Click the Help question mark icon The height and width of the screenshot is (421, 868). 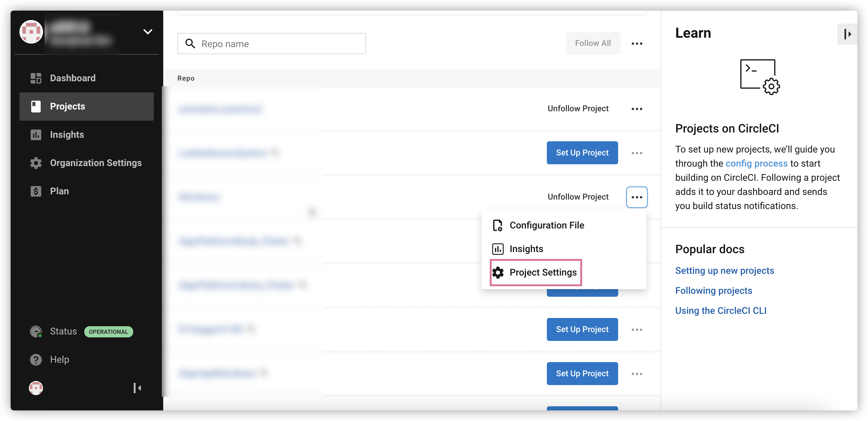point(36,360)
